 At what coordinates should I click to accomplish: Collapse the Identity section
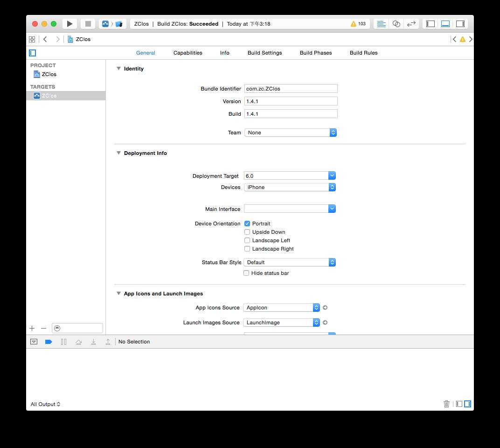pyautogui.click(x=118, y=68)
